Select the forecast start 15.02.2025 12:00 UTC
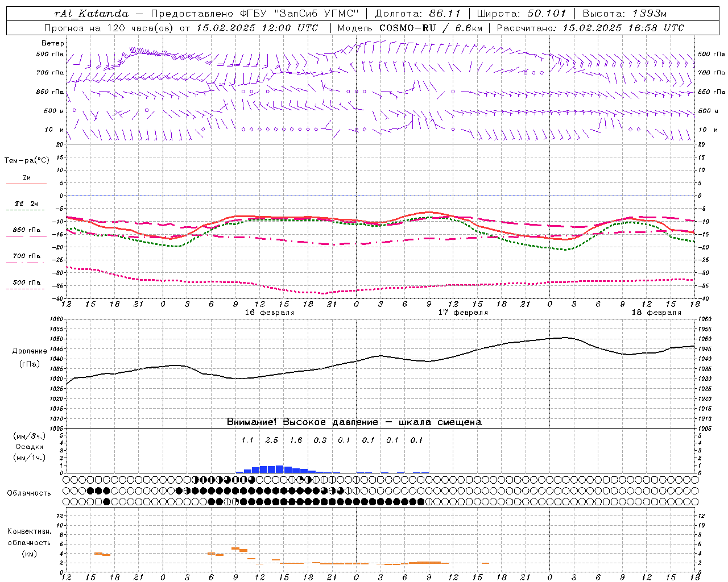 tap(257, 28)
